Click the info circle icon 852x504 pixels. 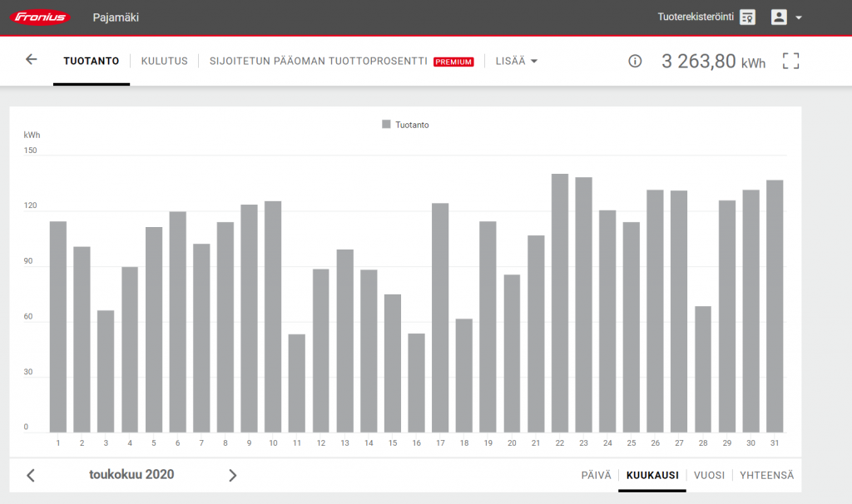pos(635,61)
